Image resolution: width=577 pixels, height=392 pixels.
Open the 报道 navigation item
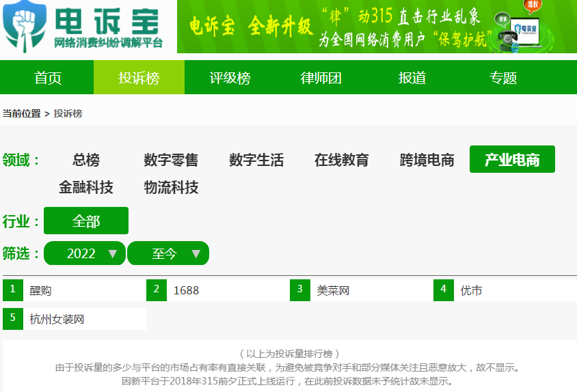pyautogui.click(x=412, y=78)
